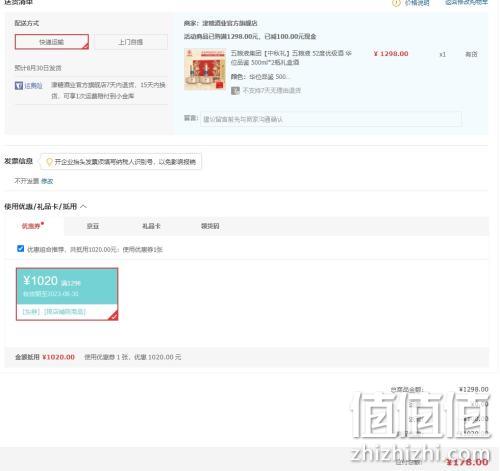Select the 优惠券 tab

(32, 226)
